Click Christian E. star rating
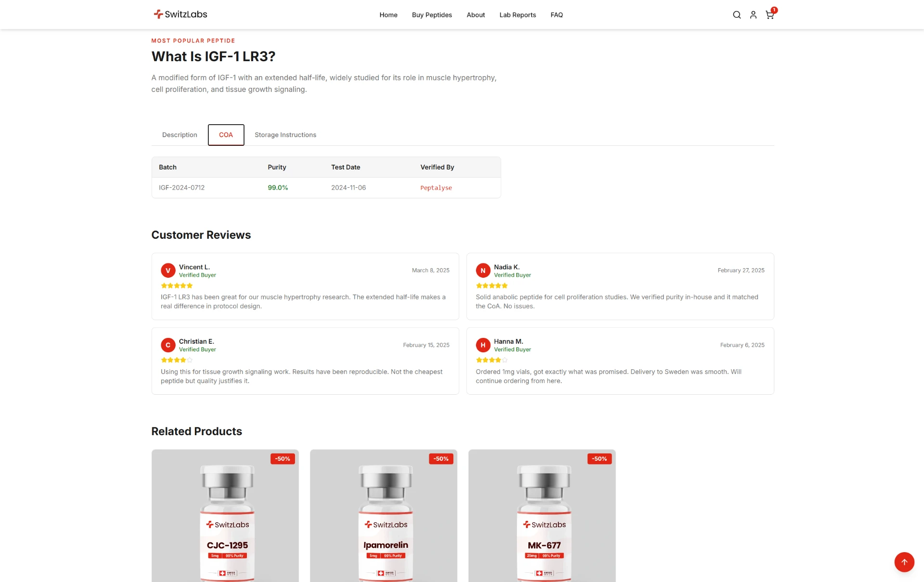 point(177,360)
